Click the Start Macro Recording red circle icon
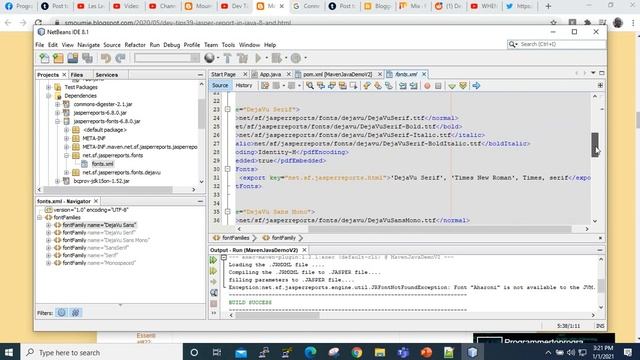This screenshot has width=640, height=360. [427, 86]
